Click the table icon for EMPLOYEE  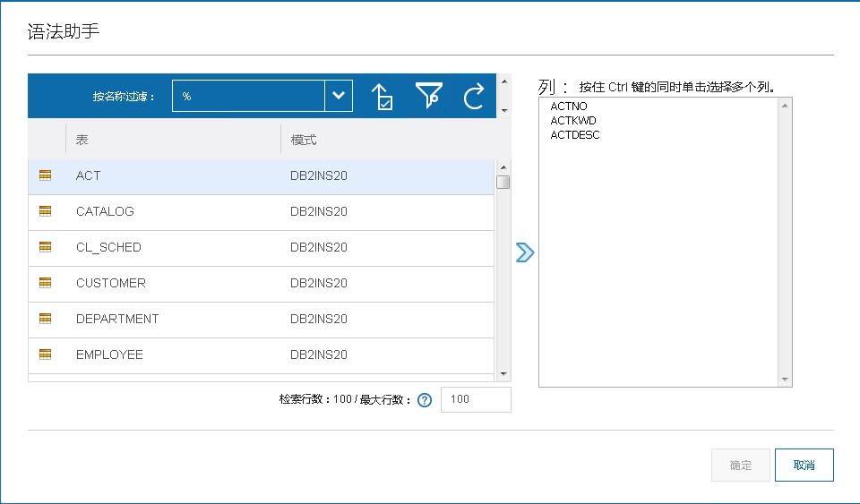point(46,355)
